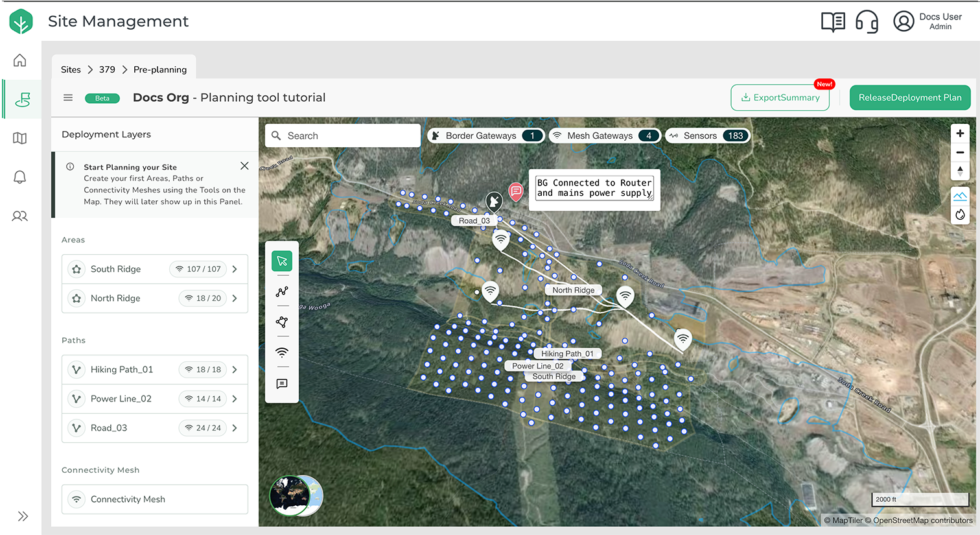Expand the left sidebar navigation
The height and width of the screenshot is (535, 980).
pyautogui.click(x=23, y=516)
